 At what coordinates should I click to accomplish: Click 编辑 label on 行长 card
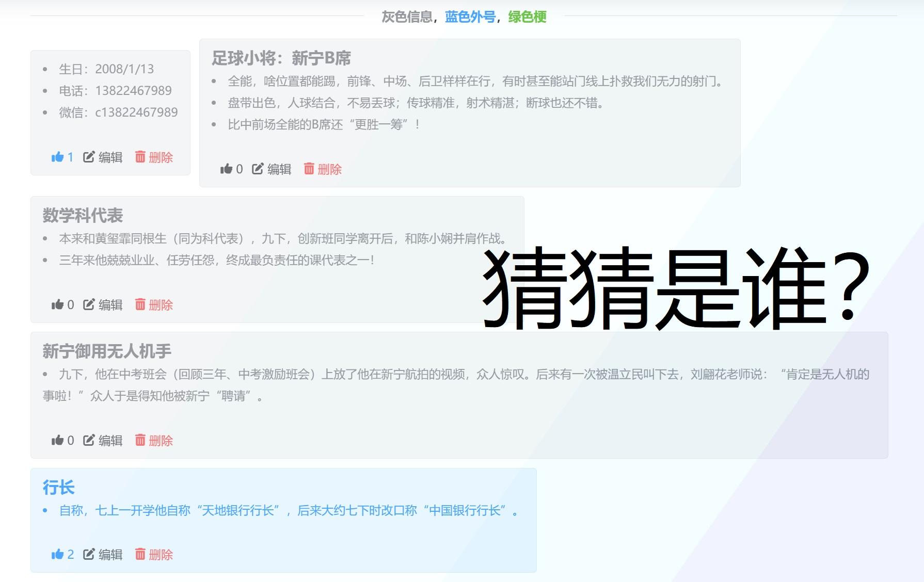pyautogui.click(x=110, y=555)
